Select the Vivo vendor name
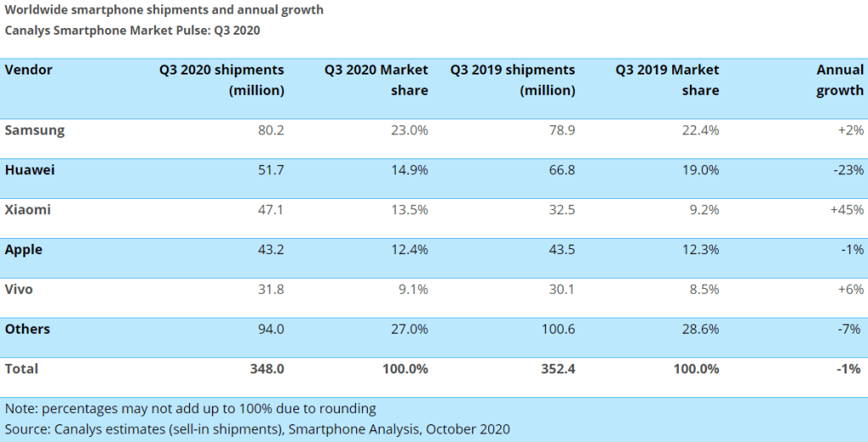 pyautogui.click(x=19, y=290)
